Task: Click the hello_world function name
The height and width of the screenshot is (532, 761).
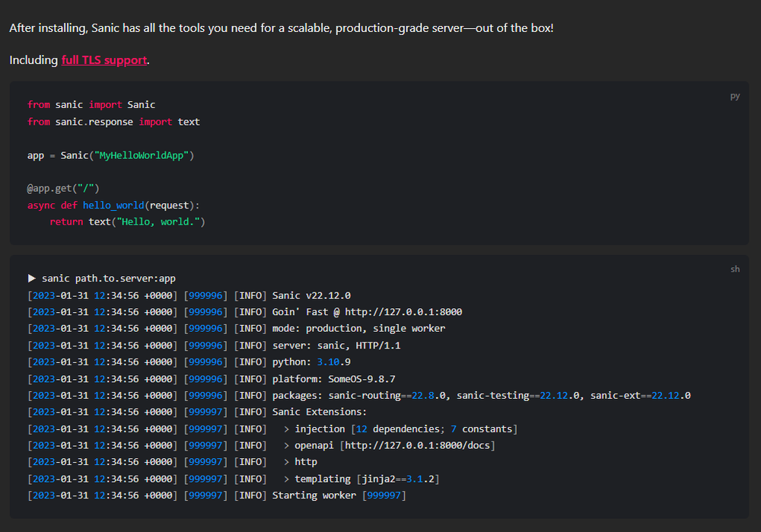Action: (113, 205)
